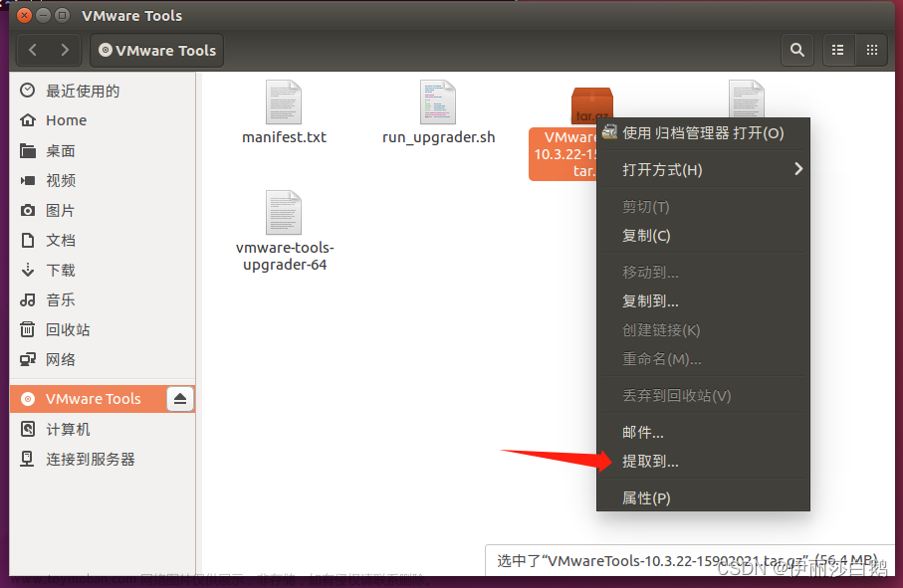This screenshot has width=903, height=588.
Task: Choose 丢弃到回收站(V) from context menu
Action: pos(703,396)
